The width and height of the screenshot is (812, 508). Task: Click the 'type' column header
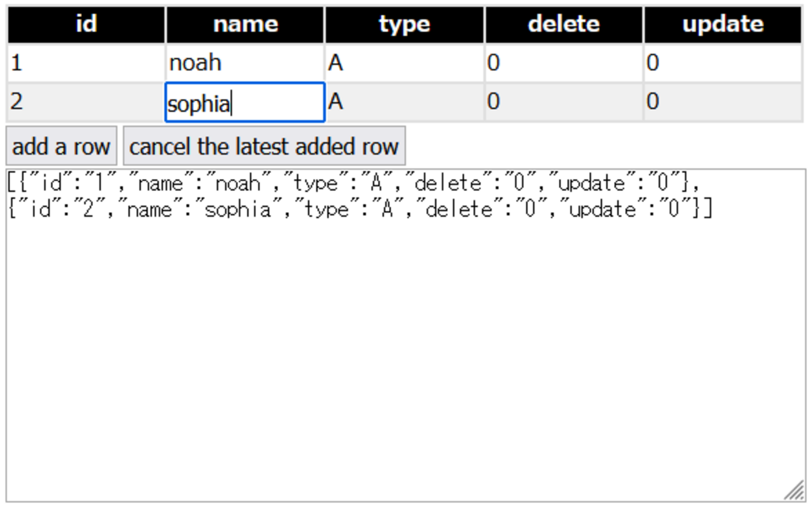pos(405,25)
